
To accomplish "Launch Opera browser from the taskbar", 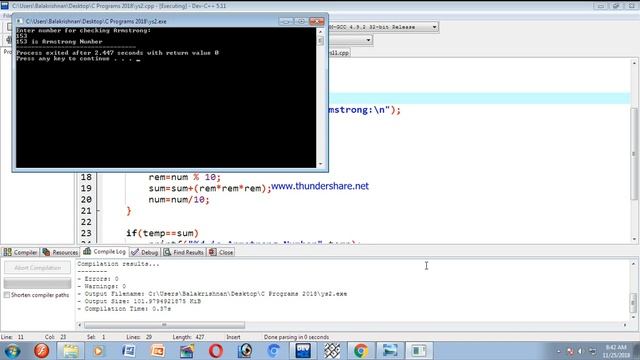I will (x=216, y=351).
